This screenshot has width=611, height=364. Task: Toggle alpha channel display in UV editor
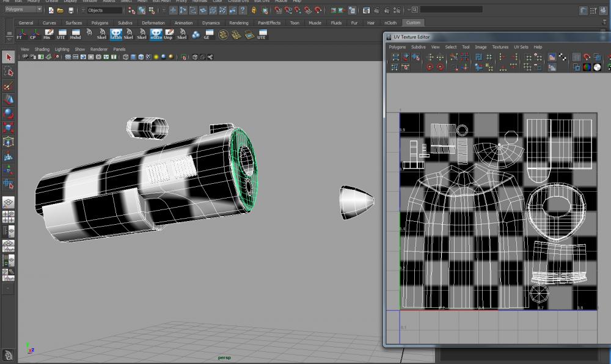tap(597, 67)
